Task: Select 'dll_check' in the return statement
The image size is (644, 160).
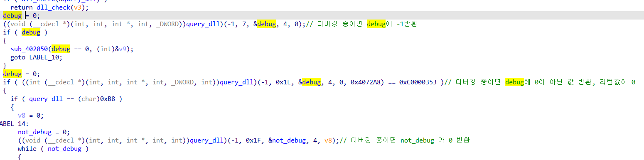Action: click(54, 7)
